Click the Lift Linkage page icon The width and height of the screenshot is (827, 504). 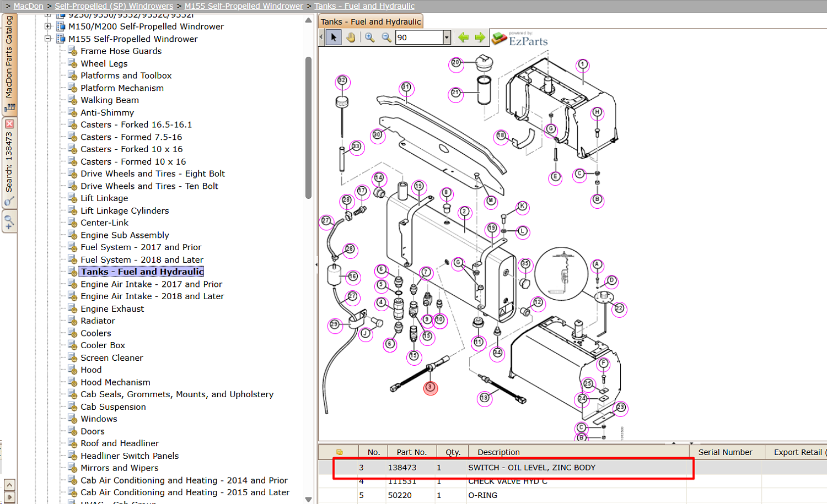click(x=72, y=198)
